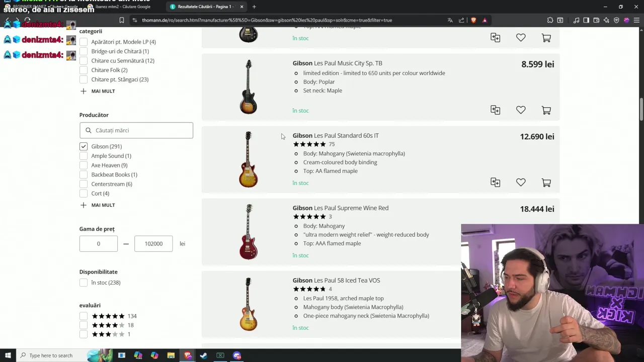The image size is (644, 362).
Task: Open Discord from the taskbar
Action: pos(237,355)
